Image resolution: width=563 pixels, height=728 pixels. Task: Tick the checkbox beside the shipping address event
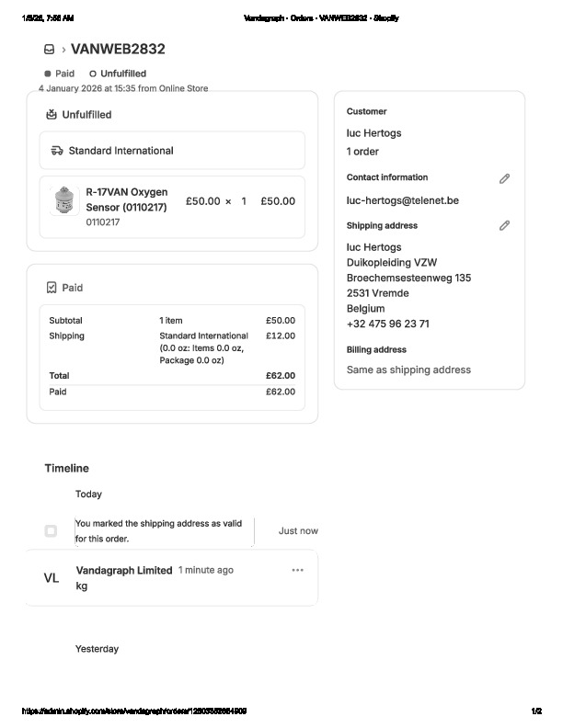click(x=51, y=531)
